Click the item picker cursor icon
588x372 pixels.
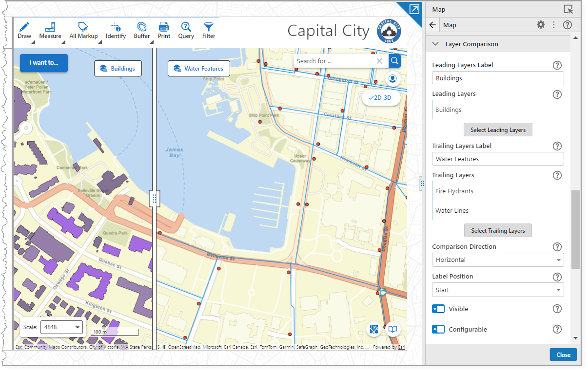point(568,9)
